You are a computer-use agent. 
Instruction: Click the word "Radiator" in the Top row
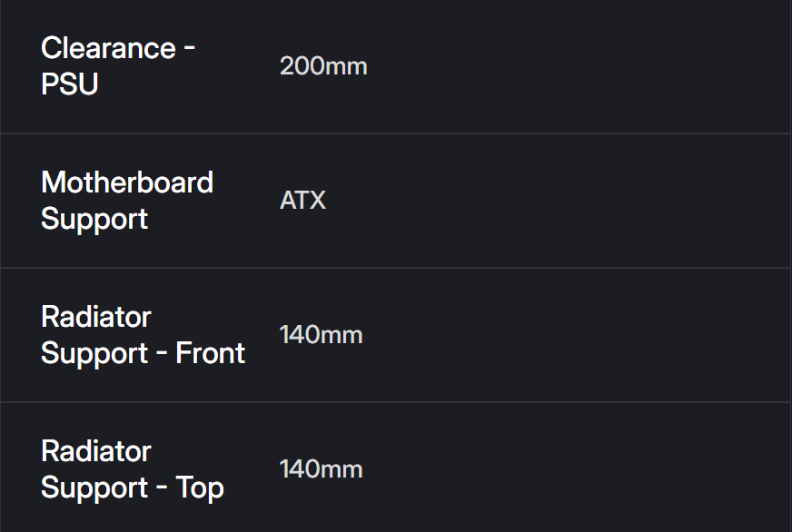tap(95, 451)
